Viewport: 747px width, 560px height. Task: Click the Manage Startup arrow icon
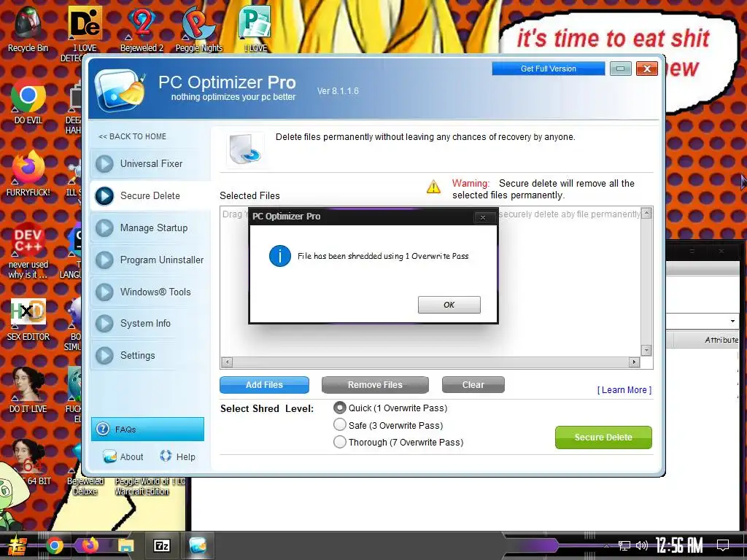(x=104, y=227)
